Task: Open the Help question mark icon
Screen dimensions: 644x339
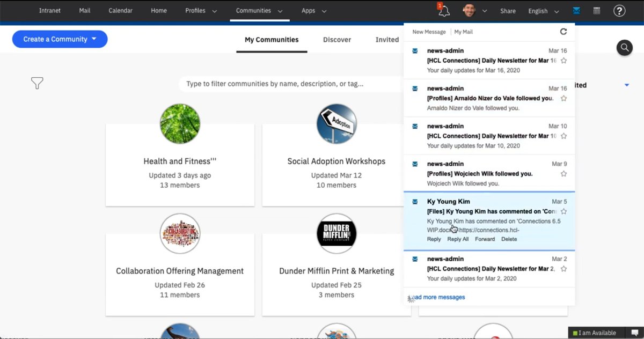Action: (619, 10)
